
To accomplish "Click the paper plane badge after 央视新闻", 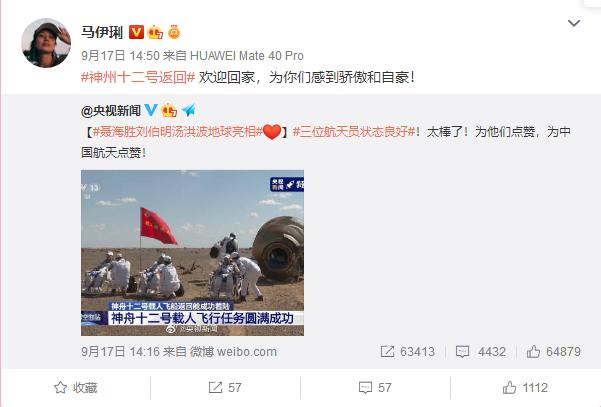I will coord(188,110).
